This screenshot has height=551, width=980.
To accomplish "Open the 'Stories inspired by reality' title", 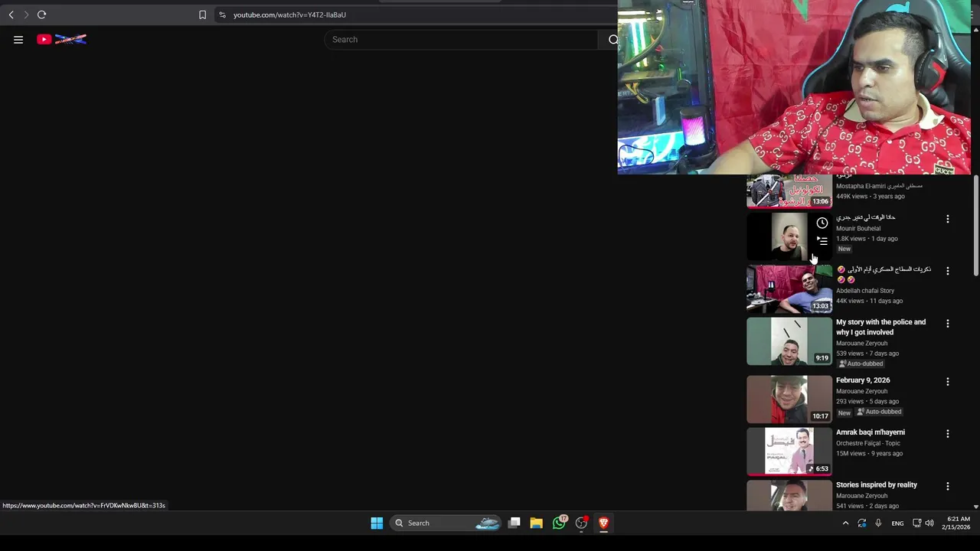I will (877, 484).
